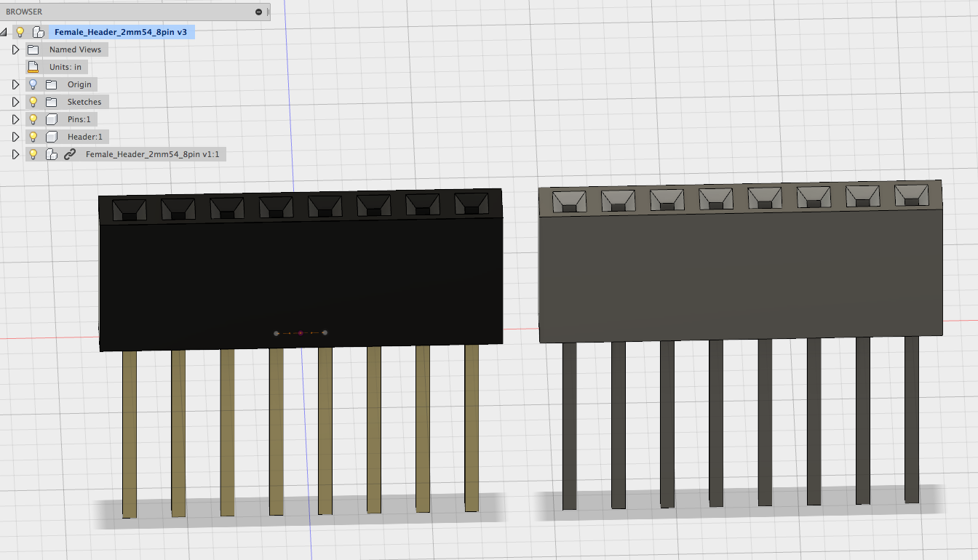Screen dimensions: 978x560
Task: Click the Named Views folder icon
Action: coord(33,49)
